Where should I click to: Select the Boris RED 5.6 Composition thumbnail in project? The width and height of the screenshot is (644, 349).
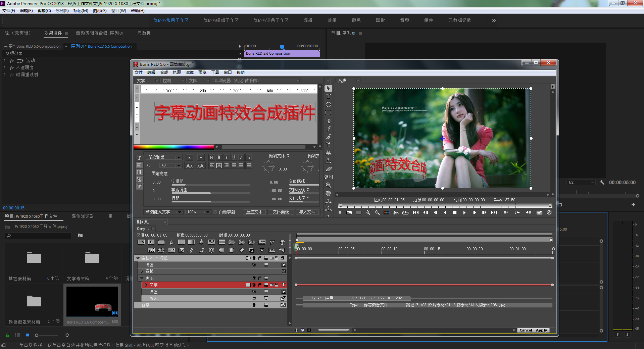click(92, 302)
